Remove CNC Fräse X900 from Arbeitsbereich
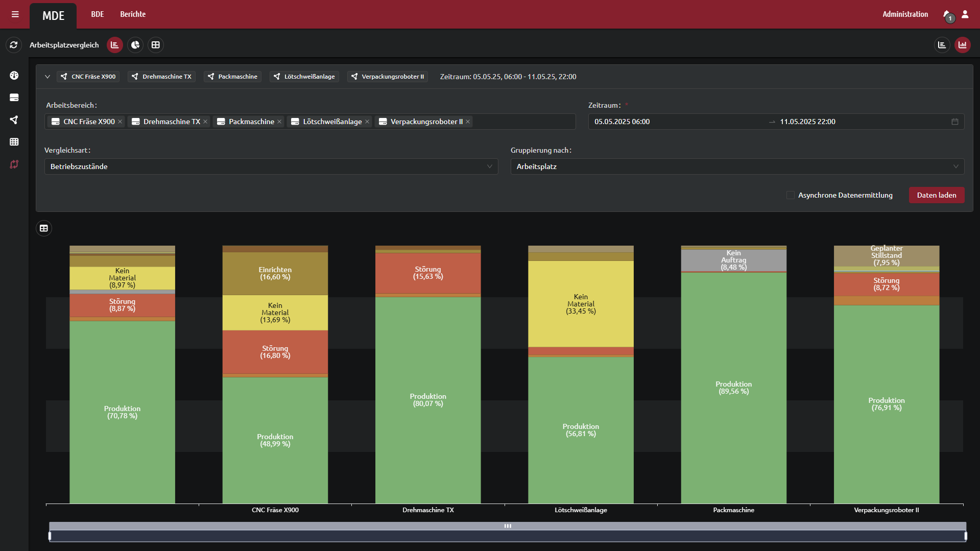 (x=120, y=122)
